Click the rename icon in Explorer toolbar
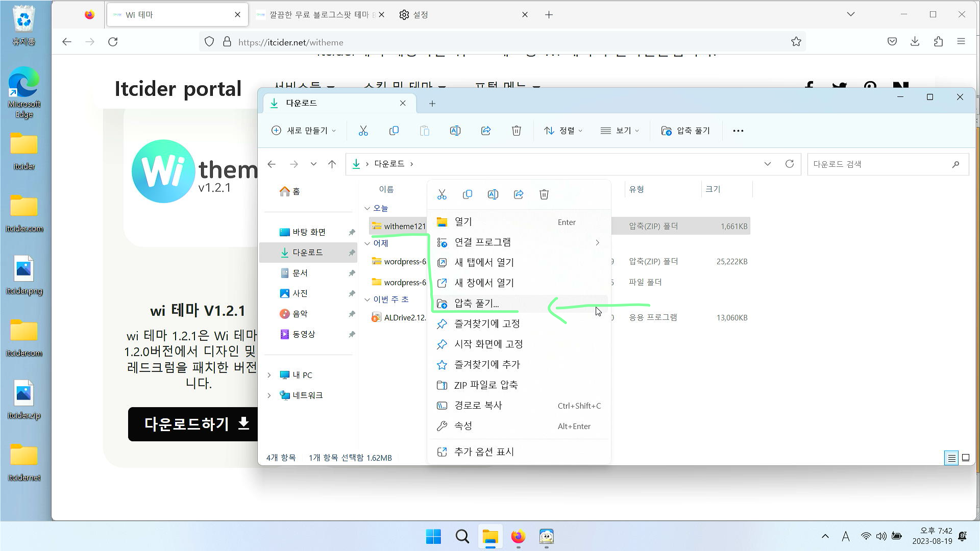Image resolution: width=980 pixels, height=551 pixels. coord(455,131)
